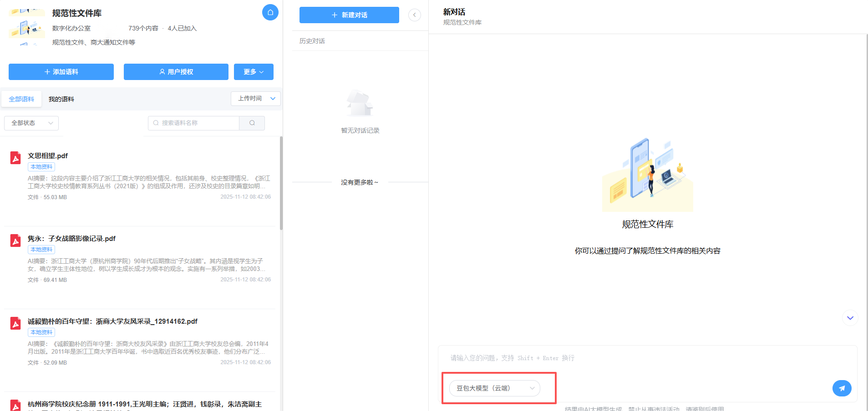Open the 豆包大模型（云端） model selector
Viewport: 868px width, 411px height.
pyautogui.click(x=495, y=388)
